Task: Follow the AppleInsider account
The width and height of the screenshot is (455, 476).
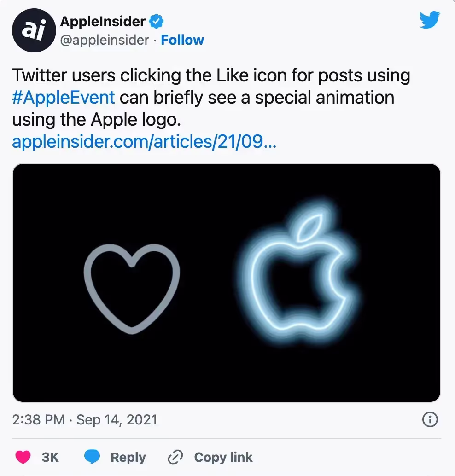Action: (x=182, y=41)
